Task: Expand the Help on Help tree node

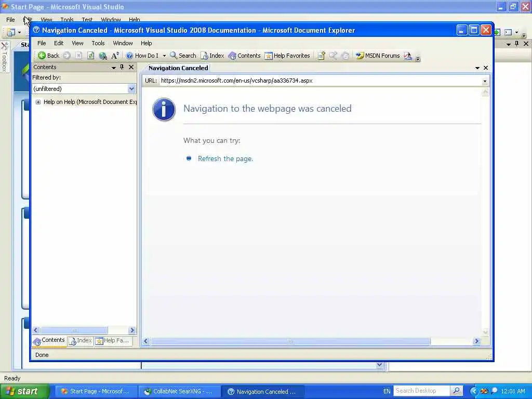Action: pyautogui.click(x=38, y=102)
